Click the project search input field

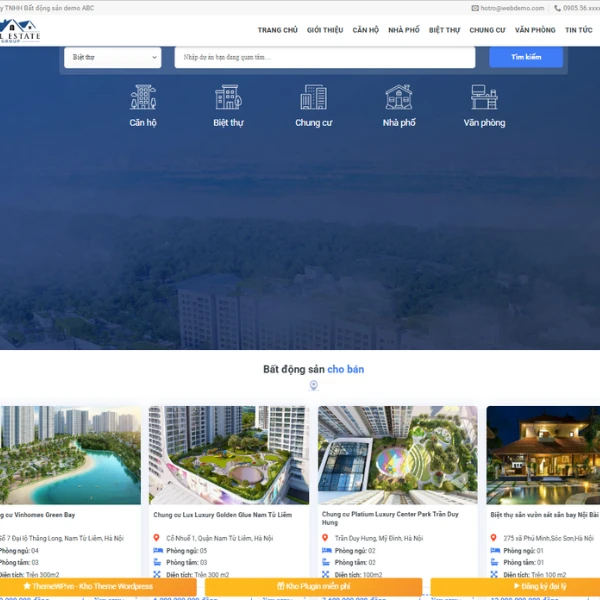324,57
